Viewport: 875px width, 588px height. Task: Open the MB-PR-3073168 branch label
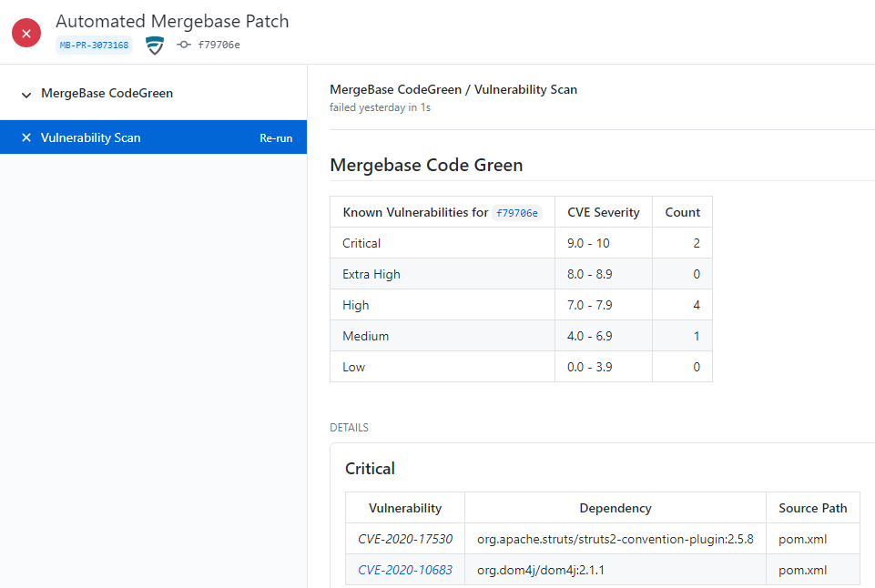click(x=95, y=45)
